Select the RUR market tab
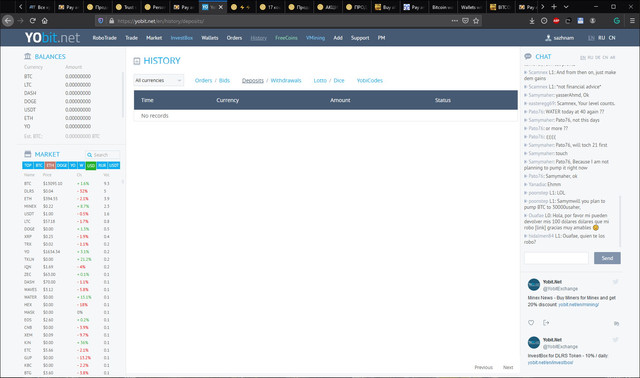The image size is (640, 378). pyautogui.click(x=102, y=165)
